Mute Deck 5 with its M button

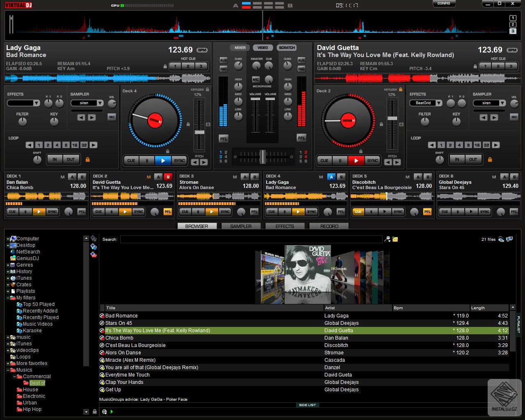407,177
